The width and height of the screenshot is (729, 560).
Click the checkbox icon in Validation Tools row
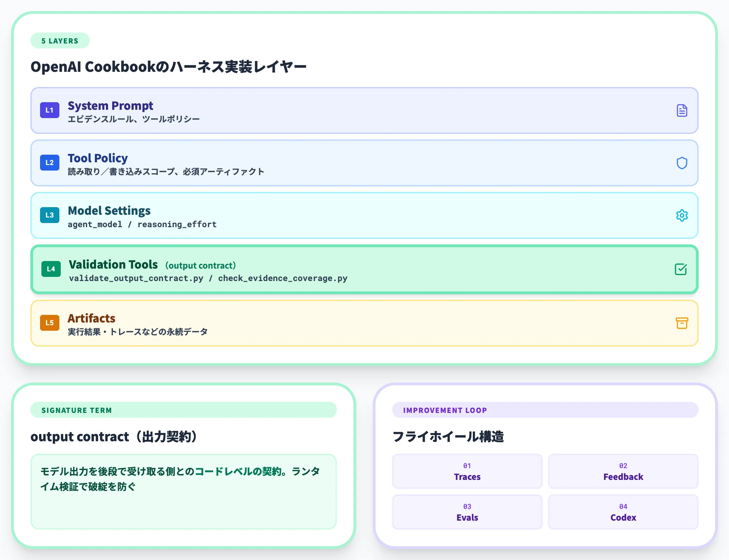(x=681, y=269)
